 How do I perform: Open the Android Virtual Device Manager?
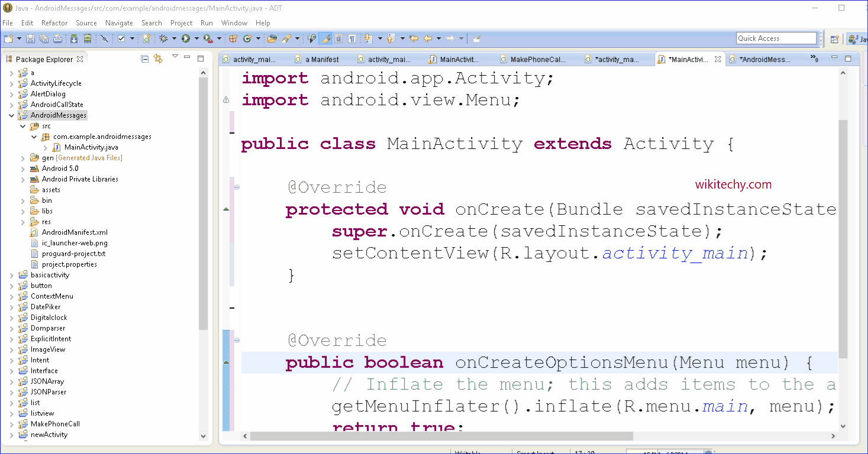point(88,38)
